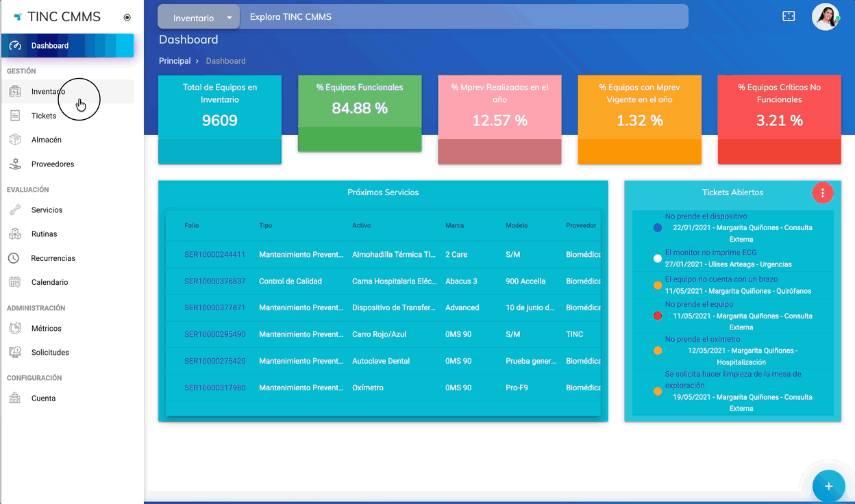Toggle sidebar pin radio next to TINC CMMS

[127, 18]
